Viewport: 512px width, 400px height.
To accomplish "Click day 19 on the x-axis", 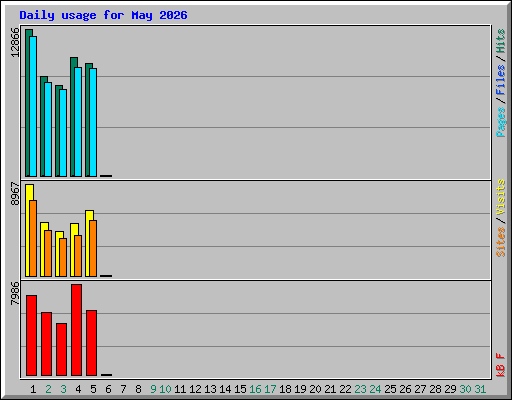I will (x=300, y=389).
